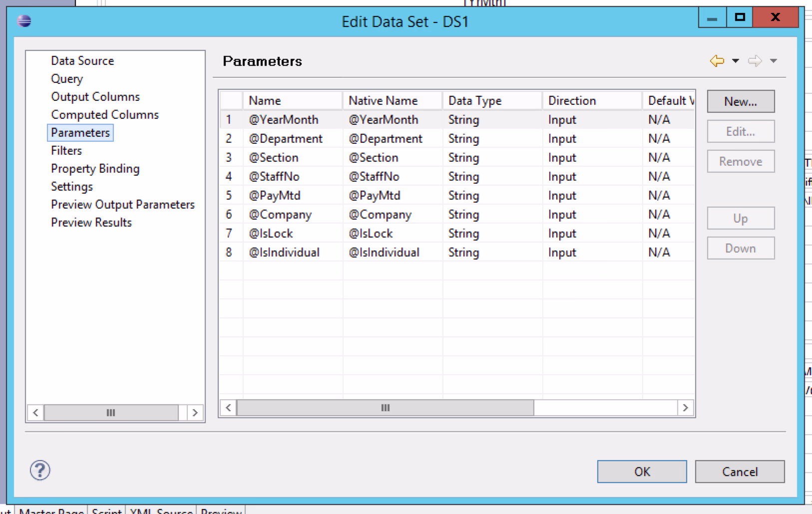Click the Data Type column header
The image size is (812, 514).
pos(475,101)
